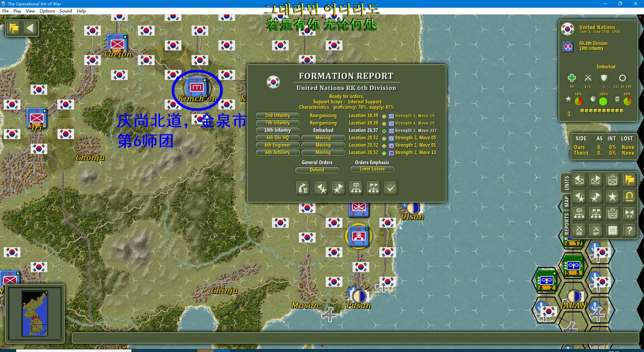Click next formation star-arrow icon in Units panel
Screen dimensions: 644x352
click(x=596, y=197)
